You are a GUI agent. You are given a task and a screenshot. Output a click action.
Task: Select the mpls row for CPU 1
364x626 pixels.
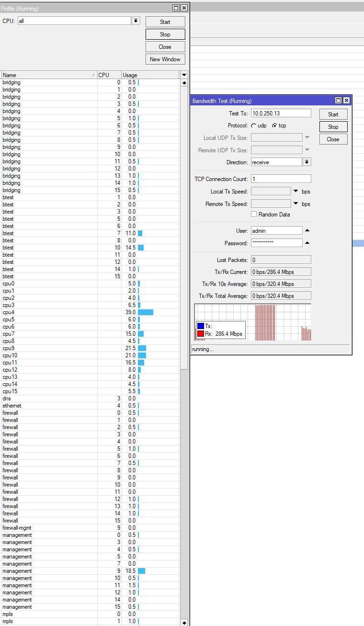(x=91, y=621)
